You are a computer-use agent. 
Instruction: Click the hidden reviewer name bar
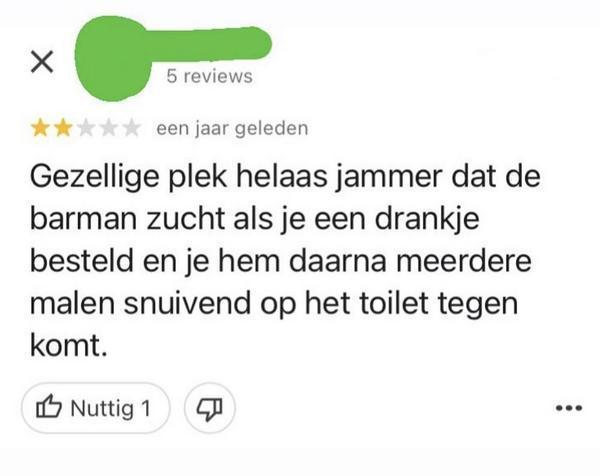coord(209,44)
